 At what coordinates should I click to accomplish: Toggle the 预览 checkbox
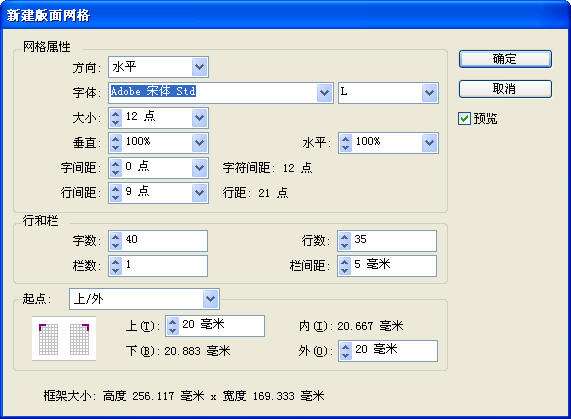464,119
